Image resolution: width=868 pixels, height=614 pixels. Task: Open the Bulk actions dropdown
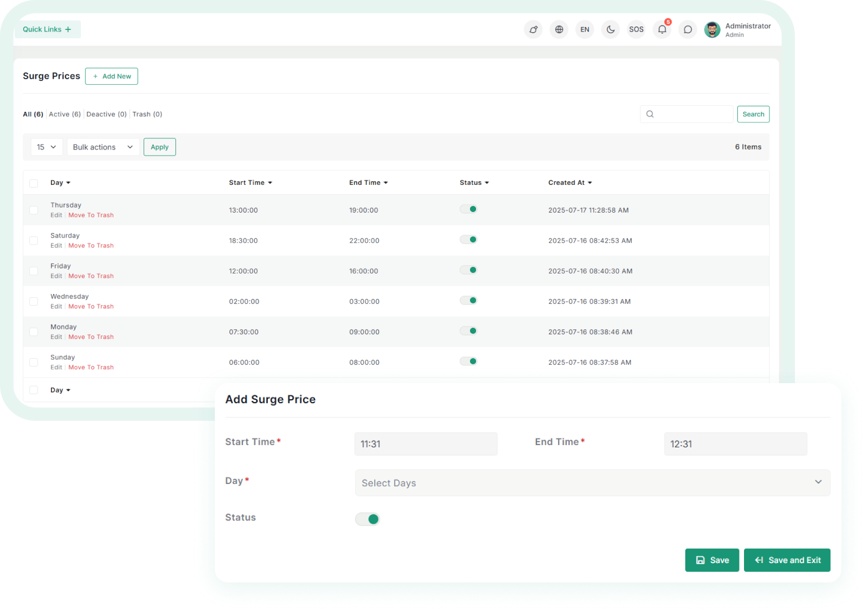point(103,147)
